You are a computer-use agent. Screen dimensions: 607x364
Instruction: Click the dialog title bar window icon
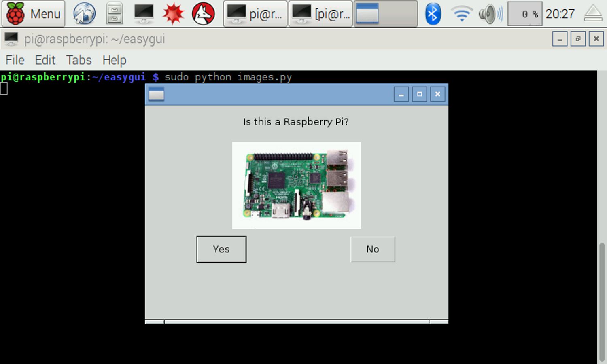[x=156, y=94]
